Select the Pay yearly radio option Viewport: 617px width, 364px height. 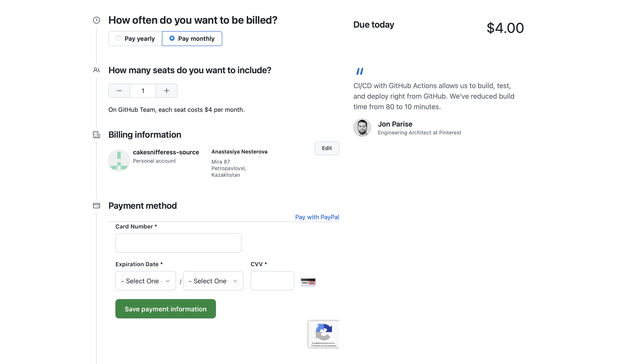click(118, 38)
